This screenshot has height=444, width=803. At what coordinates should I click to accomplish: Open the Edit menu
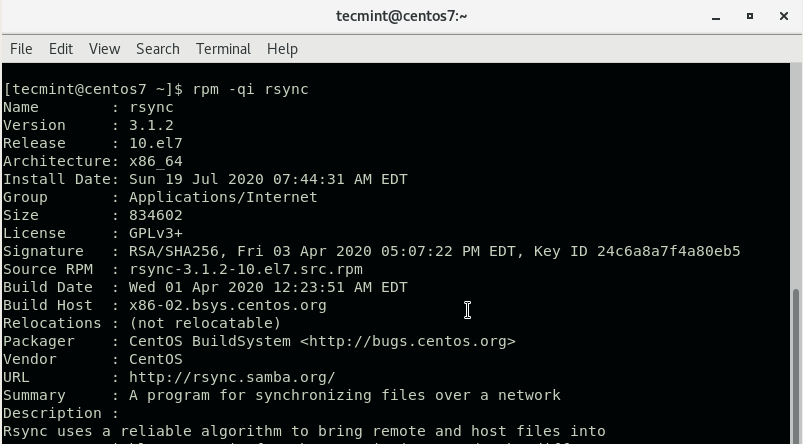[61, 48]
